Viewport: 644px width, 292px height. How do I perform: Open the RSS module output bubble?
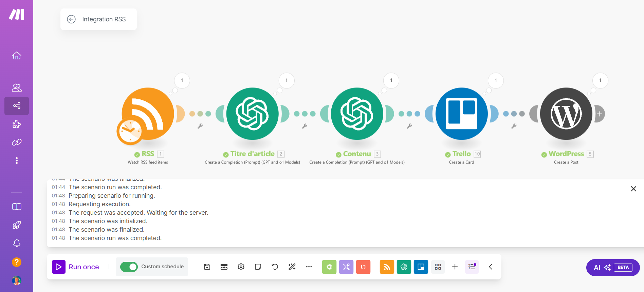click(182, 80)
